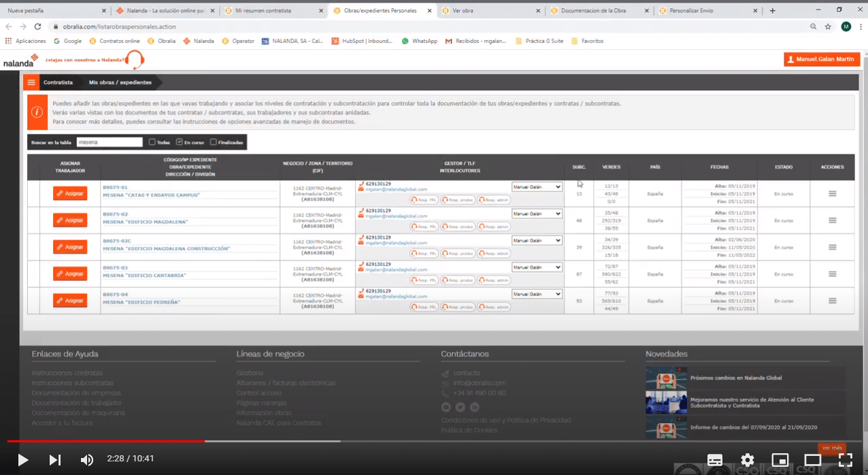Open the orange hamburger menu beside Contratista

[x=31, y=82]
